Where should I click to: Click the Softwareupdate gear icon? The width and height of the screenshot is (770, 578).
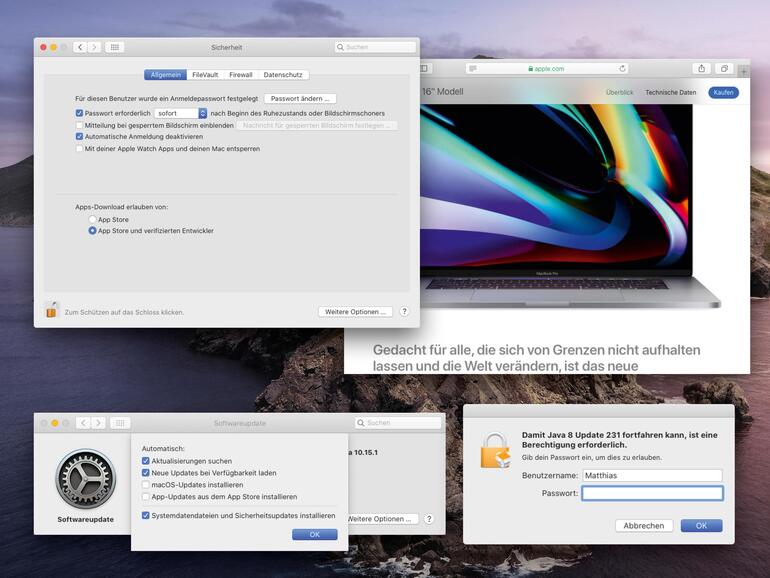click(86, 478)
